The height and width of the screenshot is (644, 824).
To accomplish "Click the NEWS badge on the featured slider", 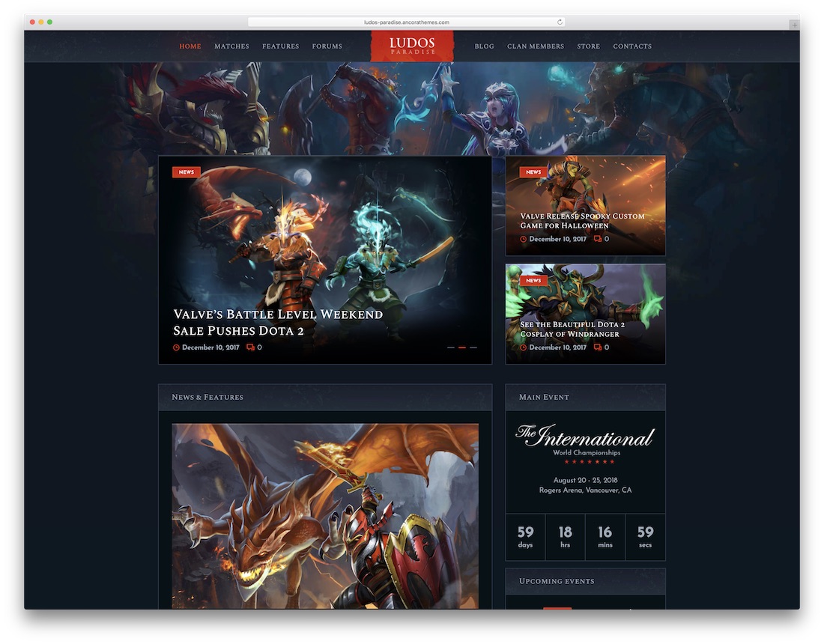I will 186,171.
